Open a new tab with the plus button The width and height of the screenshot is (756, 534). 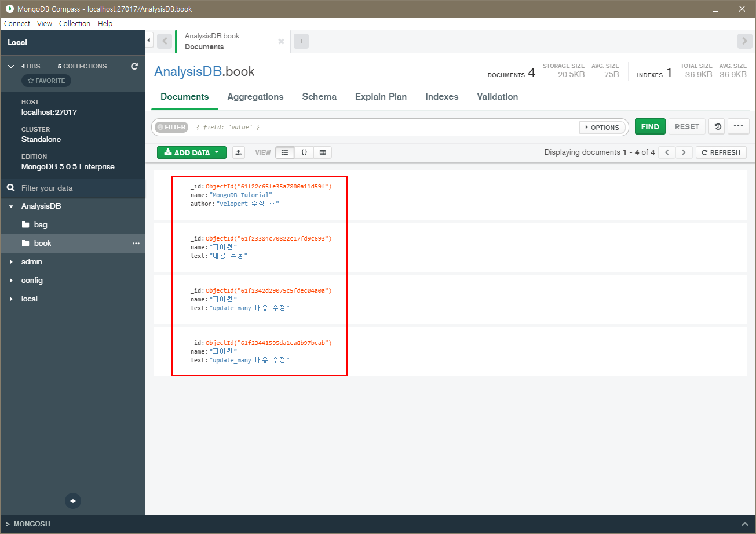(x=301, y=41)
